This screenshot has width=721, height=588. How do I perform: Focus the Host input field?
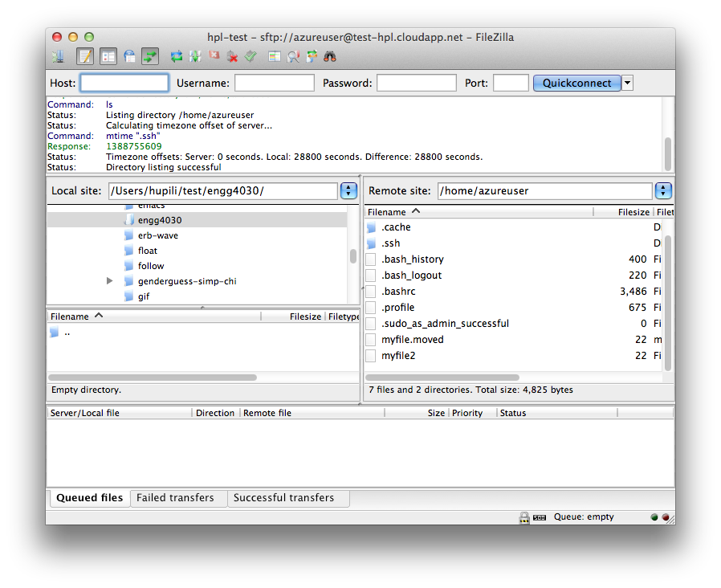click(124, 84)
